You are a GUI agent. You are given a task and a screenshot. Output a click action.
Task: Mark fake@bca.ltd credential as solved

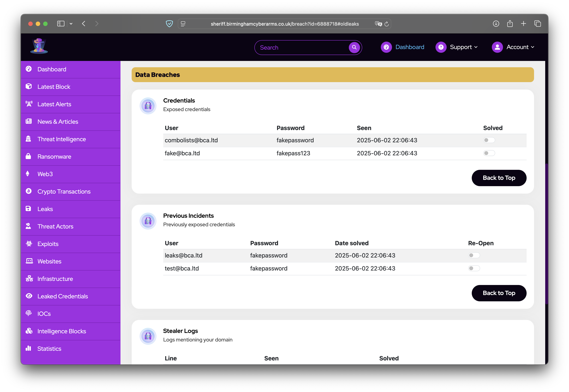coord(489,153)
